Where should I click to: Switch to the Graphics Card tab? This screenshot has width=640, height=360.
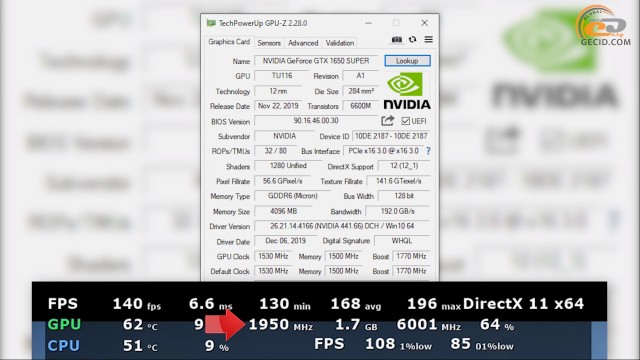(229, 42)
